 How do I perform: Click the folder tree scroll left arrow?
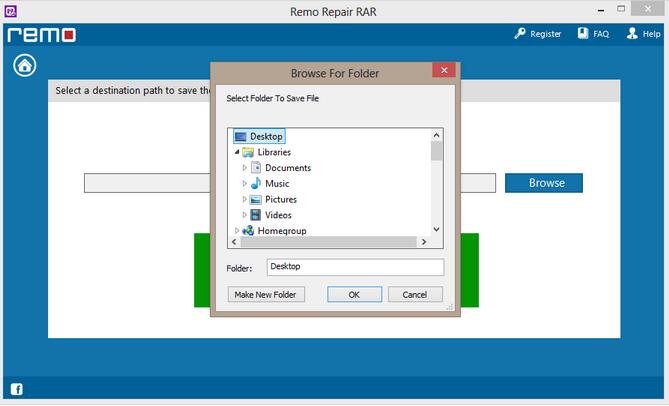(x=234, y=242)
